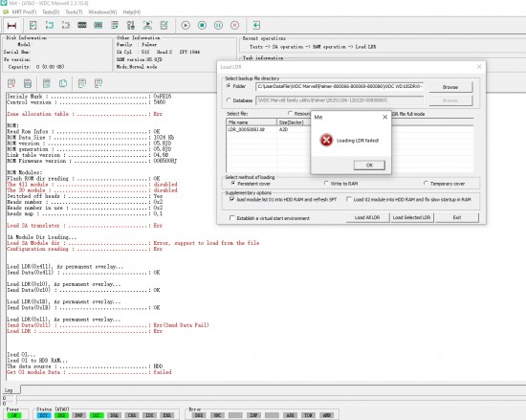Image resolution: width=526 pixels, height=420 pixels.
Task: Click the red disk connect icon
Action: tap(12, 26)
